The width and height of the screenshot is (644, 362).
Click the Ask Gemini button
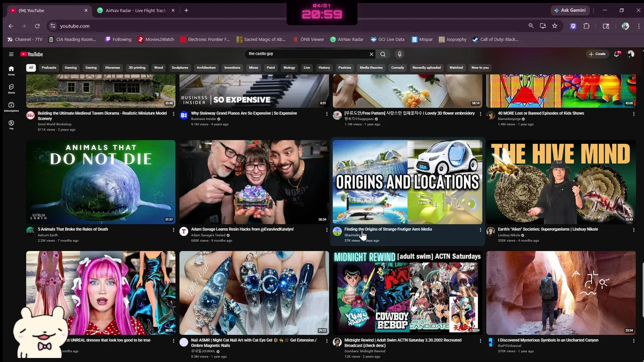570,11
